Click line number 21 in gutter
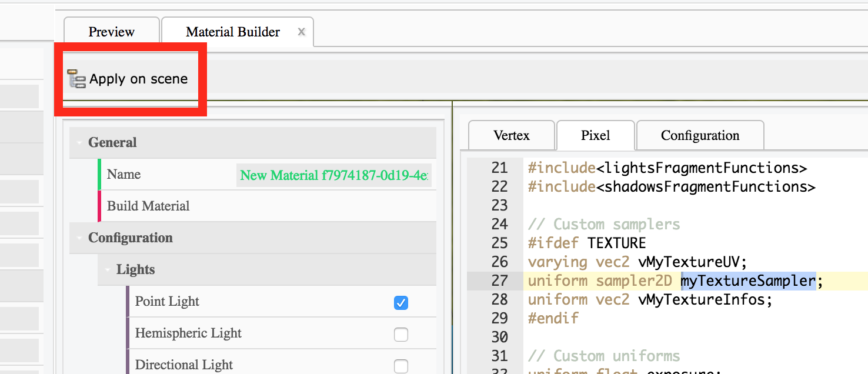The height and width of the screenshot is (374, 868). pyautogui.click(x=499, y=168)
